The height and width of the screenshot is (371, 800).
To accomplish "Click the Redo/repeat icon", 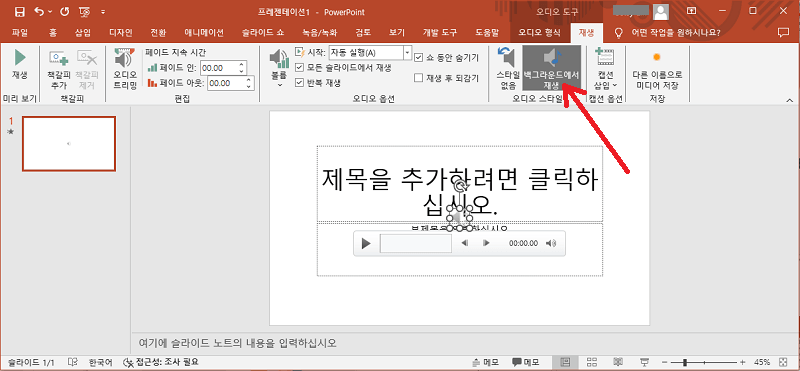I will pyautogui.click(x=64, y=11).
